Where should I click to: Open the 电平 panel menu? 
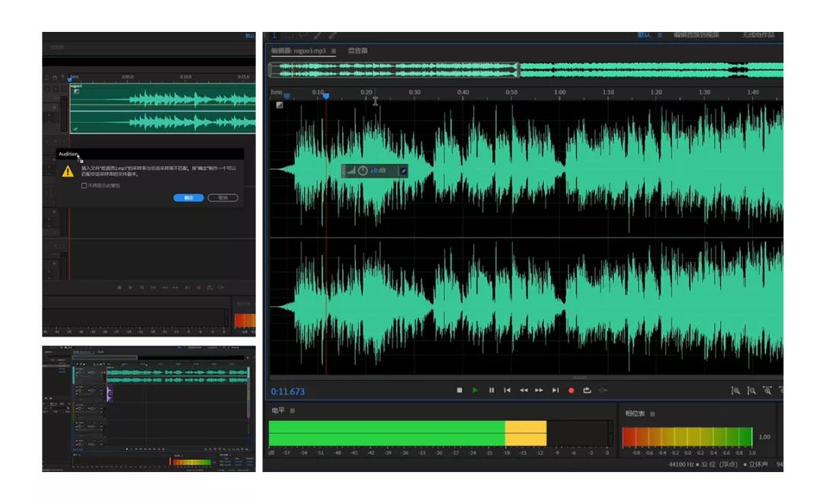[x=292, y=411]
